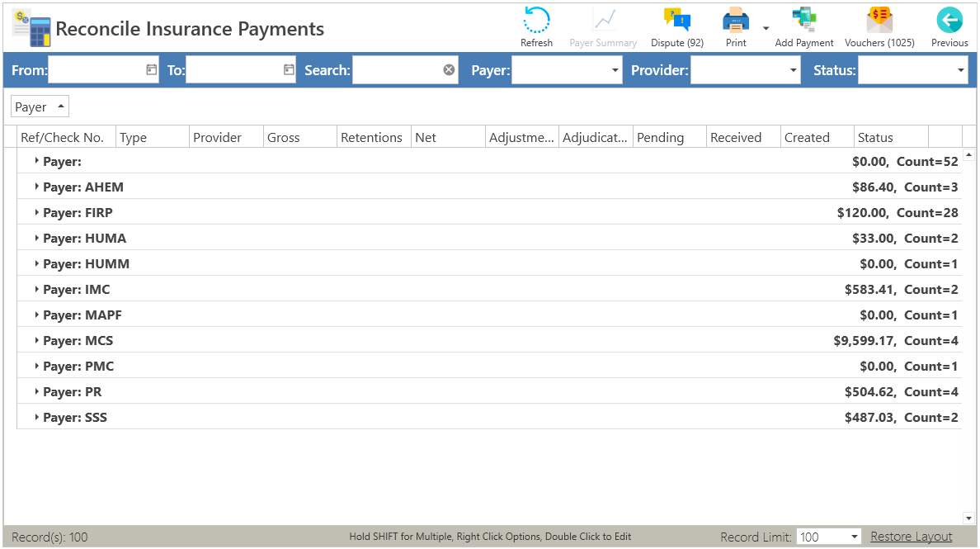Expand the Payer: IMC group
This screenshot has height=549, width=980.
36,289
